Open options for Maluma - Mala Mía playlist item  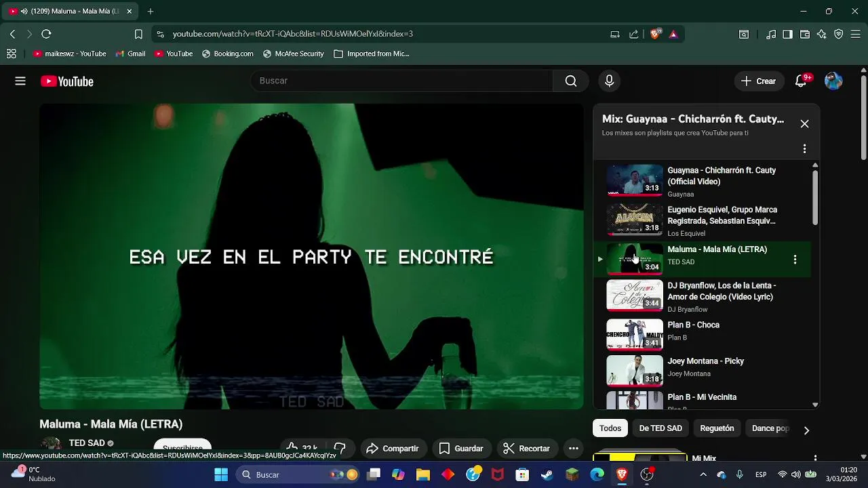pyautogui.click(x=795, y=260)
